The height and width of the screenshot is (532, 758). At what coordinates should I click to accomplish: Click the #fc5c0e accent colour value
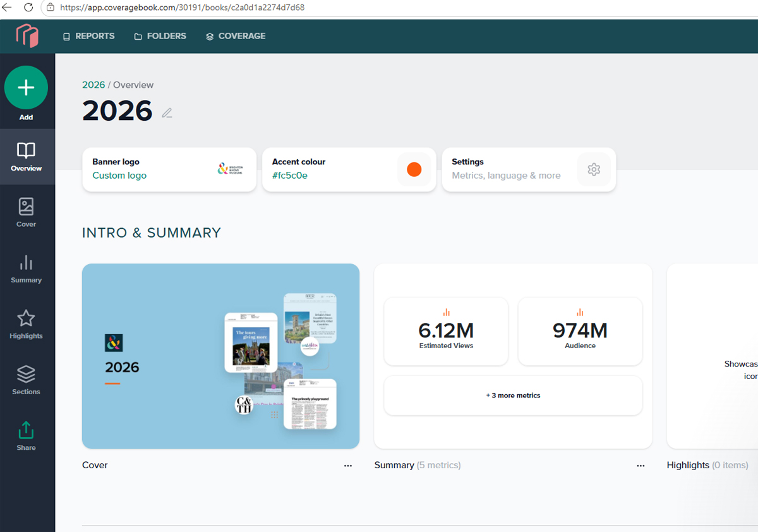click(x=290, y=176)
